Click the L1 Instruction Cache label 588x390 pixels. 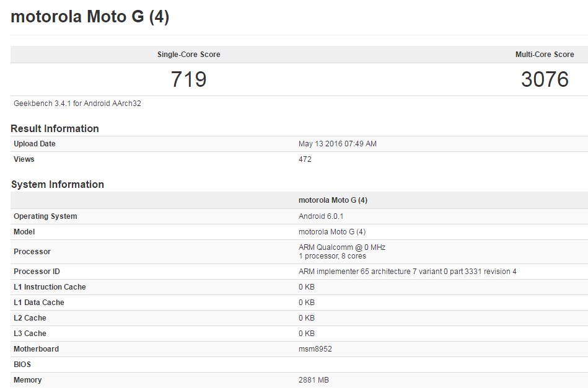click(50, 287)
